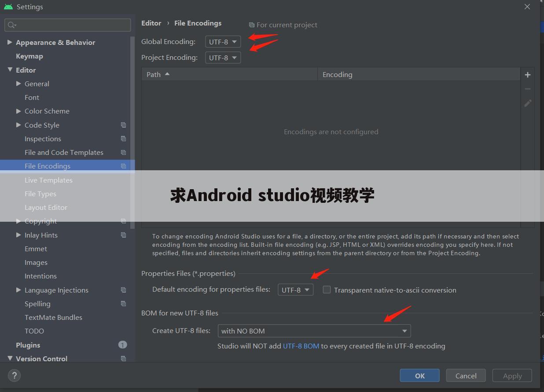
Task: Open Emmet settings page
Action: pos(36,249)
